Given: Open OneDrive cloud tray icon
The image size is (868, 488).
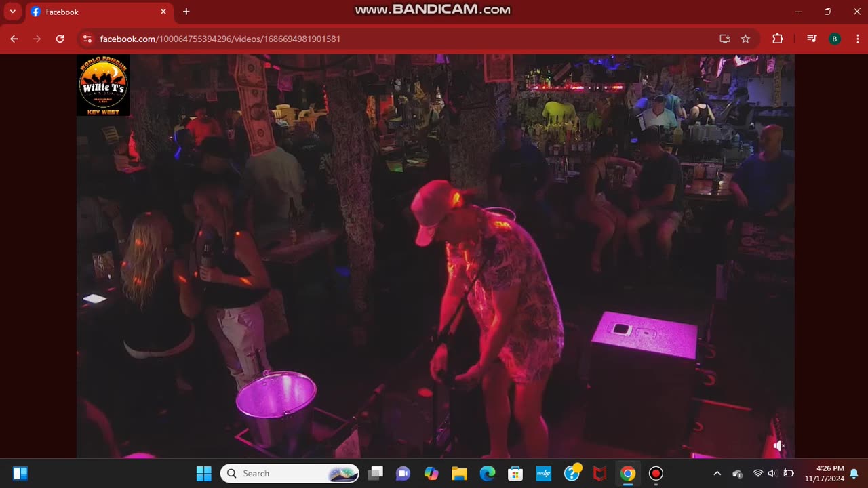Looking at the screenshot, I should point(738,474).
